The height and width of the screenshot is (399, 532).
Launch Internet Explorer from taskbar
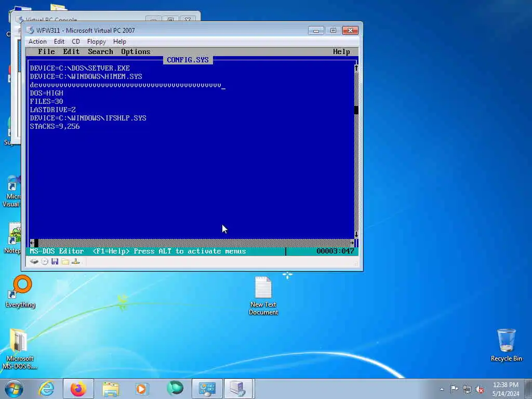click(46, 389)
